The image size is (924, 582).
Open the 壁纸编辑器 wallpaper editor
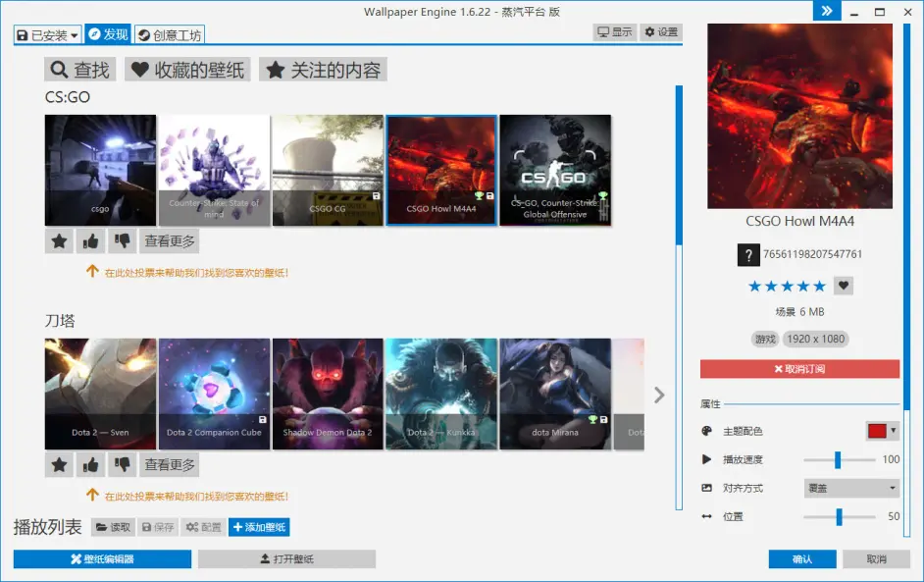[x=103, y=559]
